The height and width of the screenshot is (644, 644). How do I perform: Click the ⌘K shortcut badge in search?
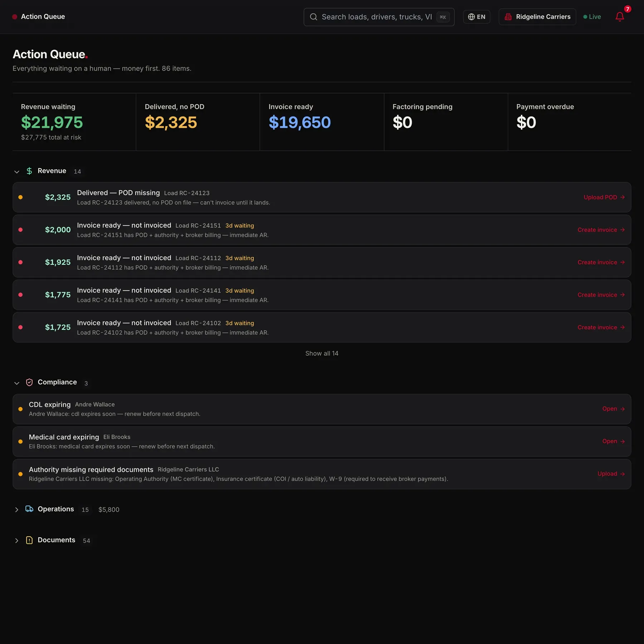(443, 17)
